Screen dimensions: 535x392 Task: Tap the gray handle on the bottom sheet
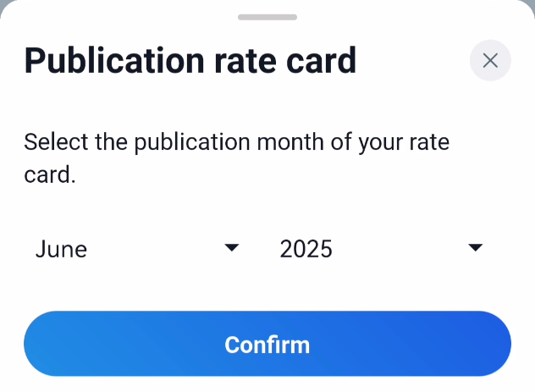pyautogui.click(x=267, y=17)
